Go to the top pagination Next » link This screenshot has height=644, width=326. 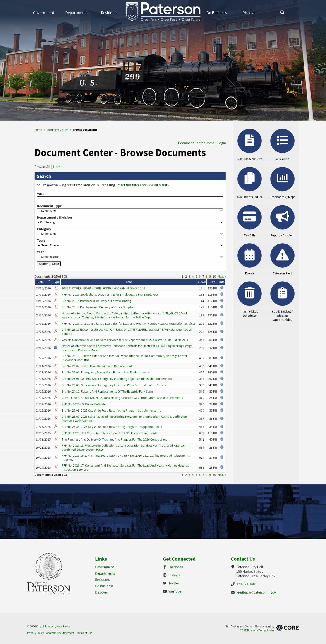tap(221, 276)
